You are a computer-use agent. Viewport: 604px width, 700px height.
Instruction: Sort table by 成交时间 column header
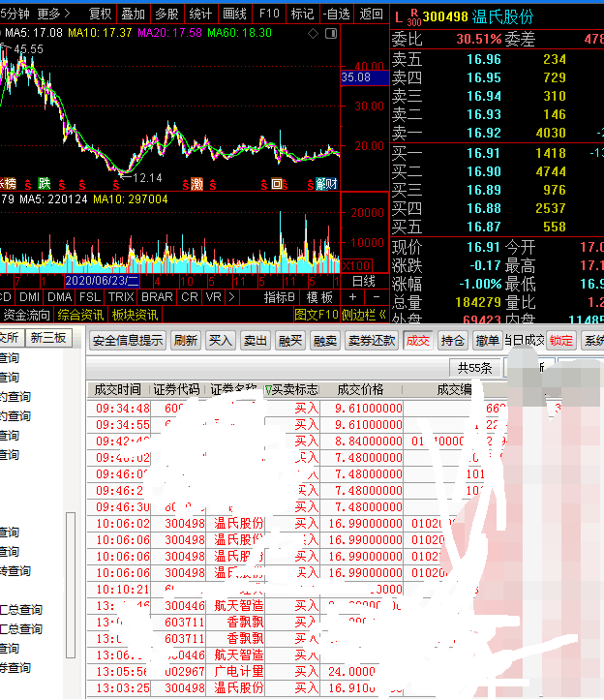(117, 390)
